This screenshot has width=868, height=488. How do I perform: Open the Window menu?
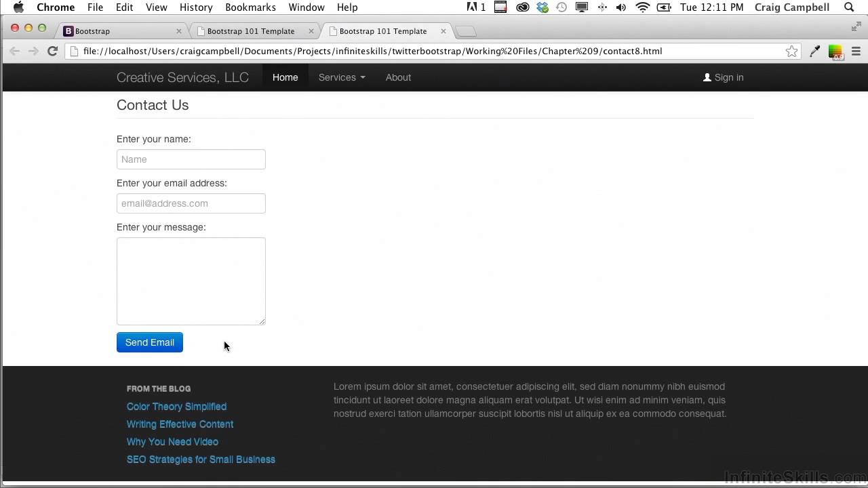tap(307, 7)
